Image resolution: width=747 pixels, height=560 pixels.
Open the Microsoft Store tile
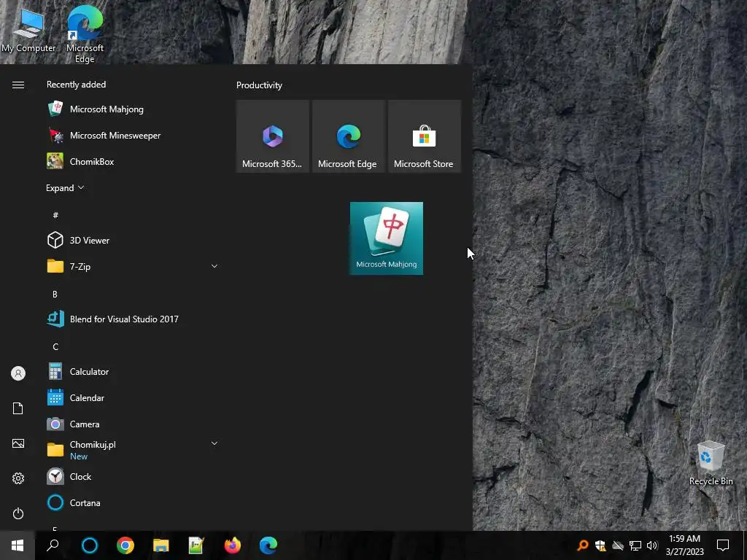click(x=425, y=136)
